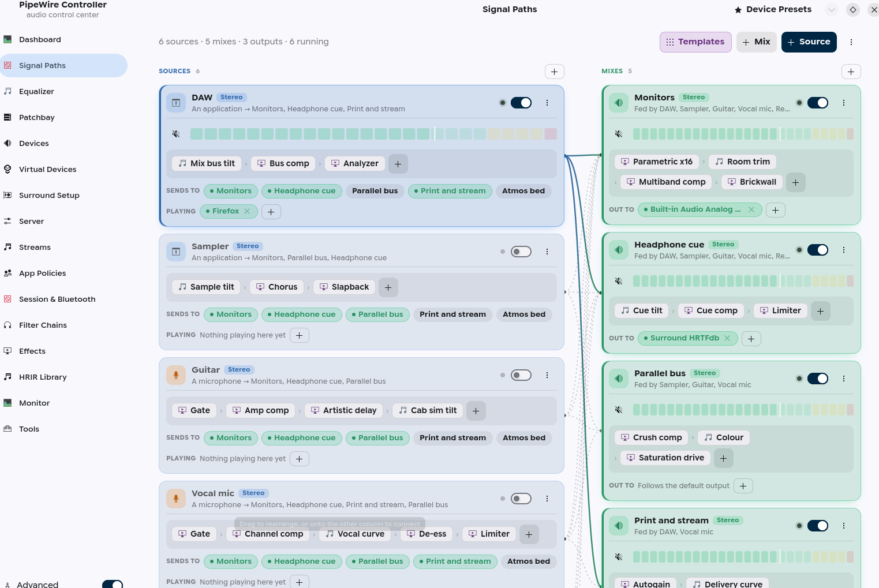Add an effect after the Analyzer chip
The image size is (879, 588).
click(398, 164)
